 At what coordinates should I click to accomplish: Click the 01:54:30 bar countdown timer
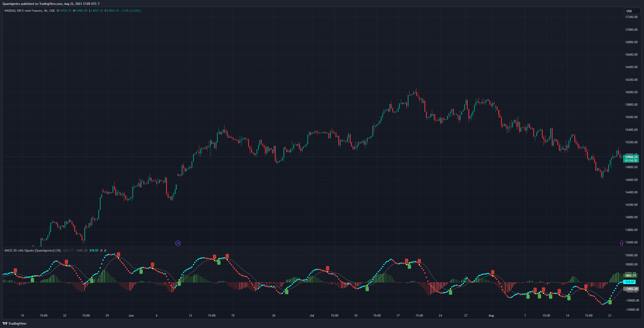tap(631, 161)
